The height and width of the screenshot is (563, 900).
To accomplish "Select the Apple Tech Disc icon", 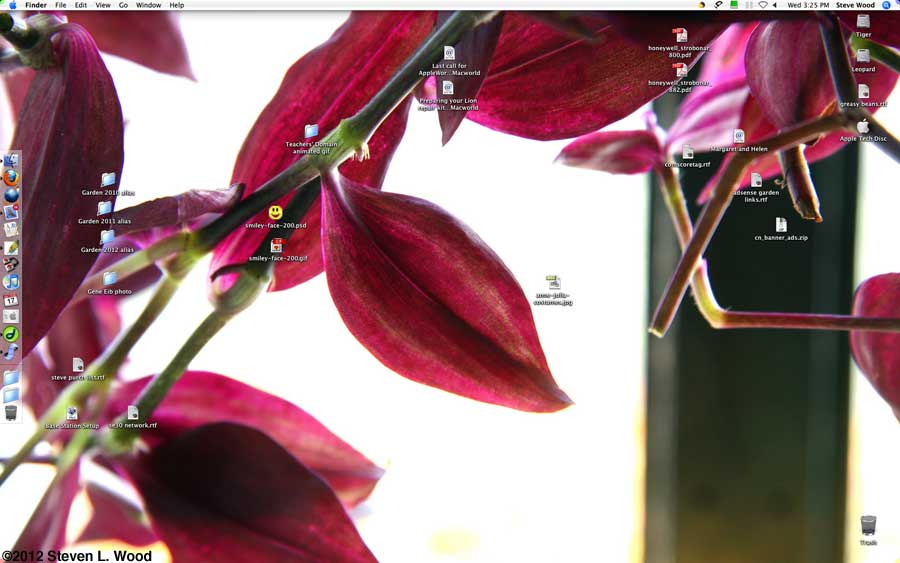I will click(x=863, y=126).
